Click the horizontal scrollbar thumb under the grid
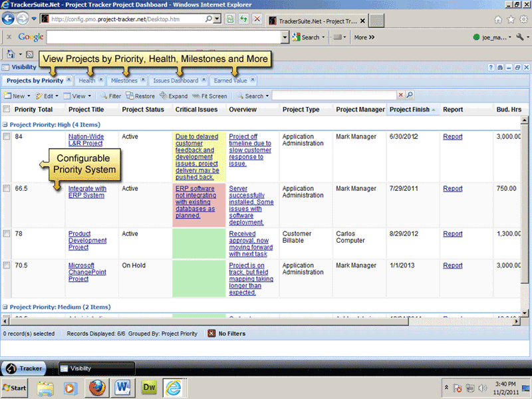This screenshot has width=532, height=399. tap(209, 321)
